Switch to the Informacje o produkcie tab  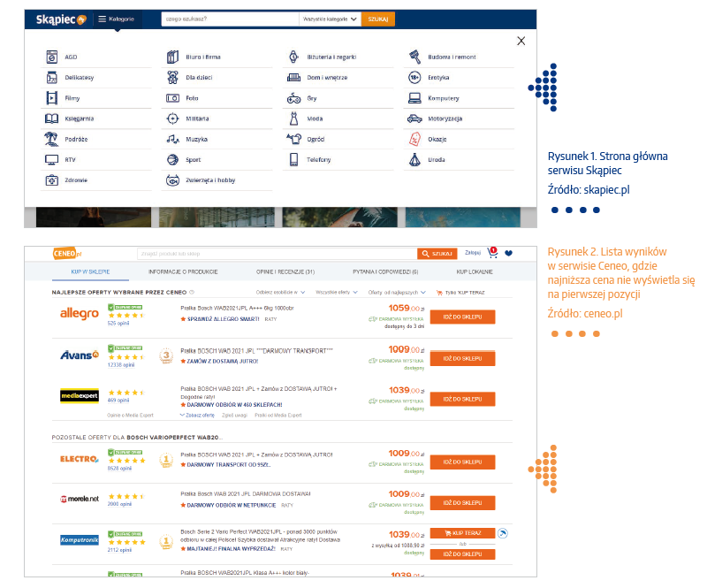tap(183, 272)
